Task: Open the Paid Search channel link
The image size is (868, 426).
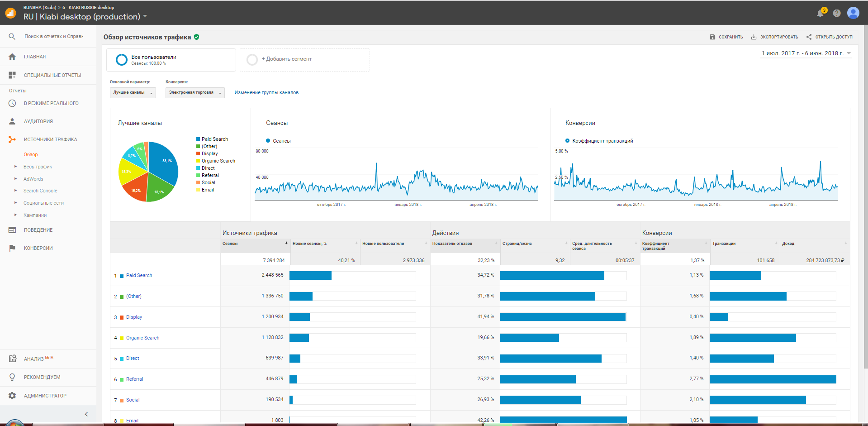Action: click(x=139, y=275)
